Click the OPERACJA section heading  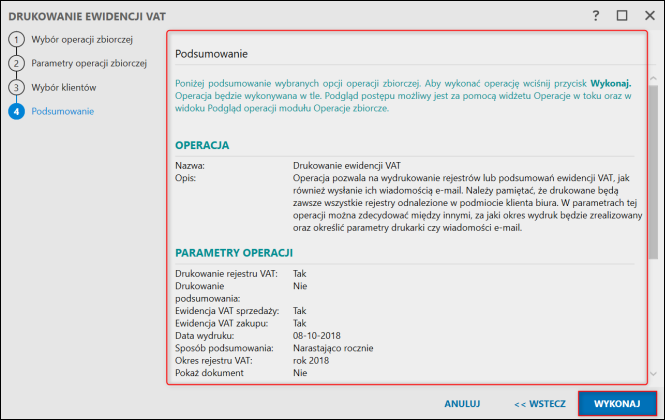click(202, 145)
